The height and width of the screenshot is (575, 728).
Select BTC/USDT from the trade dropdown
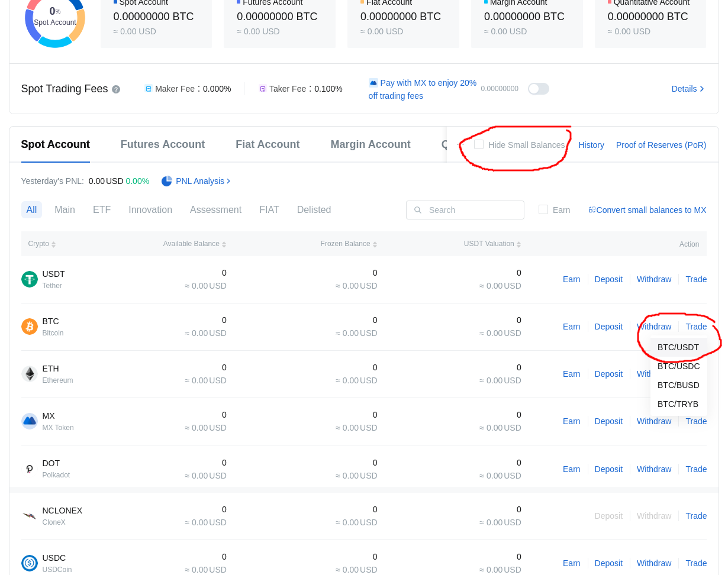(x=678, y=347)
